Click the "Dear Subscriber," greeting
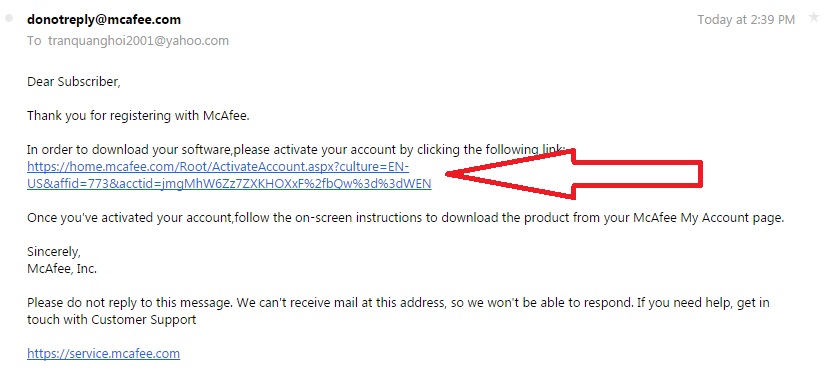This screenshot has height=375, width=824. pos(74,82)
